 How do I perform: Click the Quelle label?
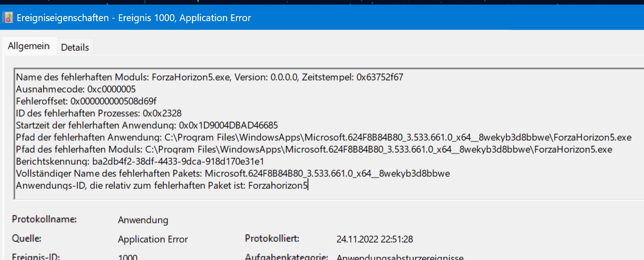click(x=26, y=238)
